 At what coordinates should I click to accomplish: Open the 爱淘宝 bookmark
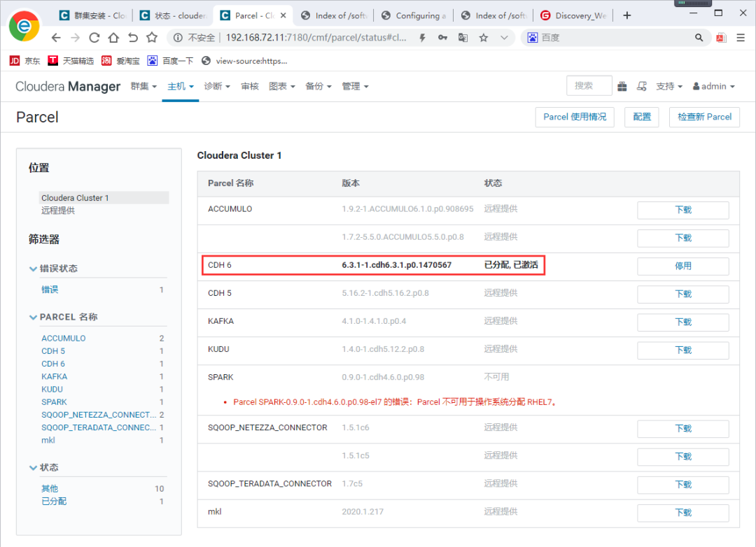[x=120, y=61]
